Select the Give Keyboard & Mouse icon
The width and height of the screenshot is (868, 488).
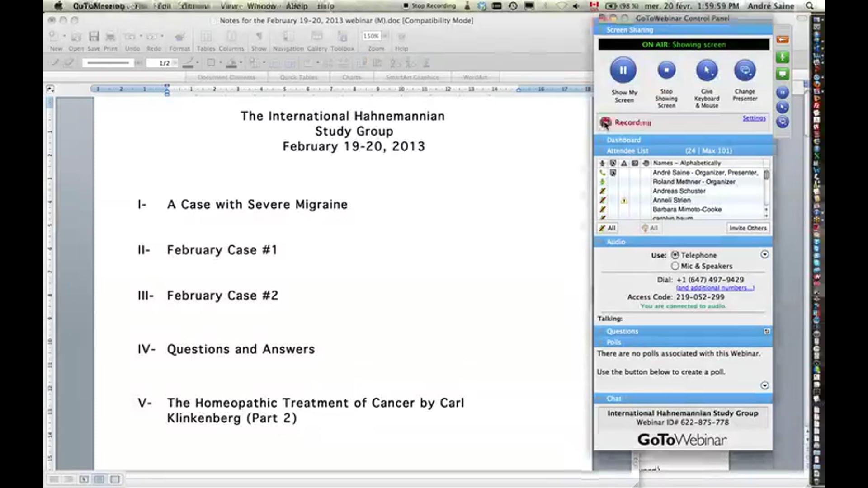point(707,70)
